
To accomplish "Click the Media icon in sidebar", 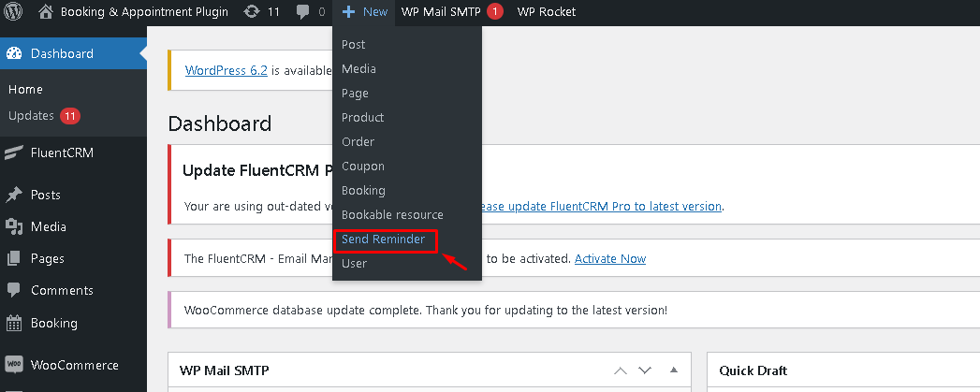I will tap(14, 227).
